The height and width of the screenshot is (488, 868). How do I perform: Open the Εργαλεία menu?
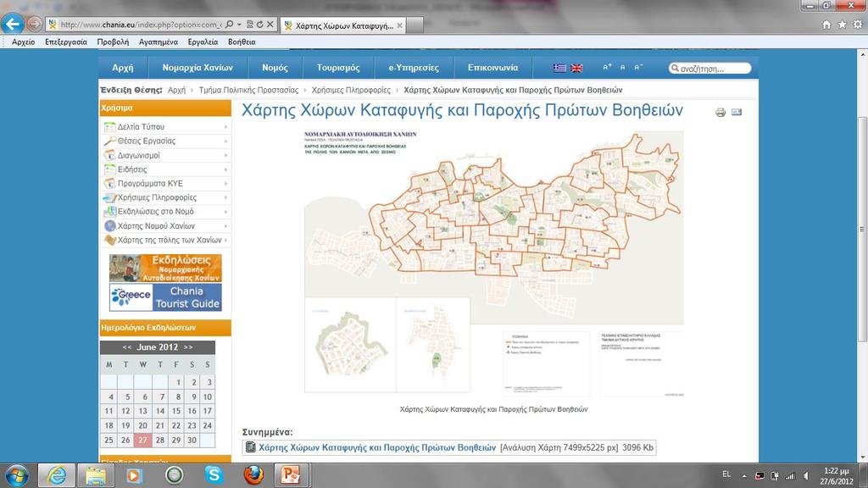[x=203, y=42]
